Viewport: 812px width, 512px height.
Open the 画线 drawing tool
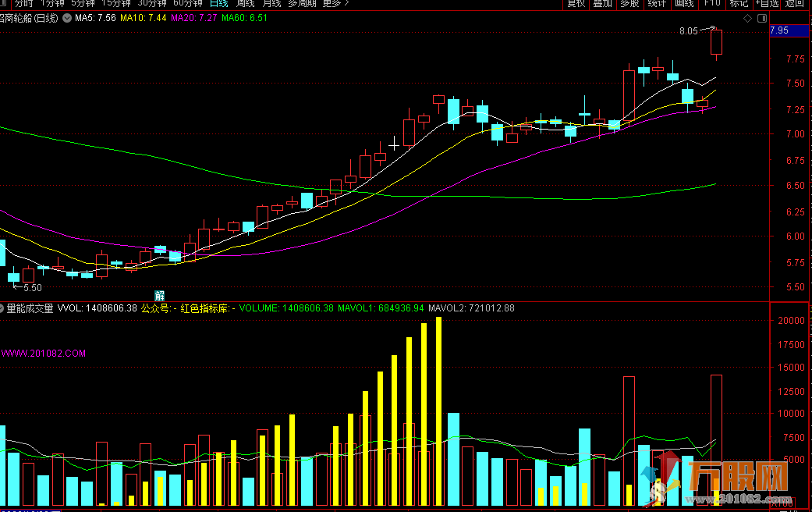point(683,4)
